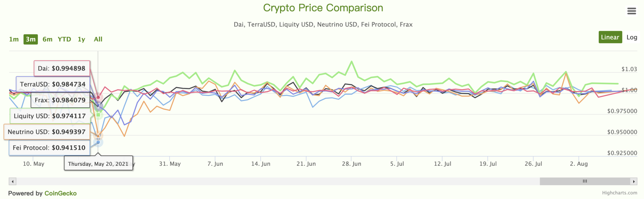Click the Dai data point marker

[98, 97]
